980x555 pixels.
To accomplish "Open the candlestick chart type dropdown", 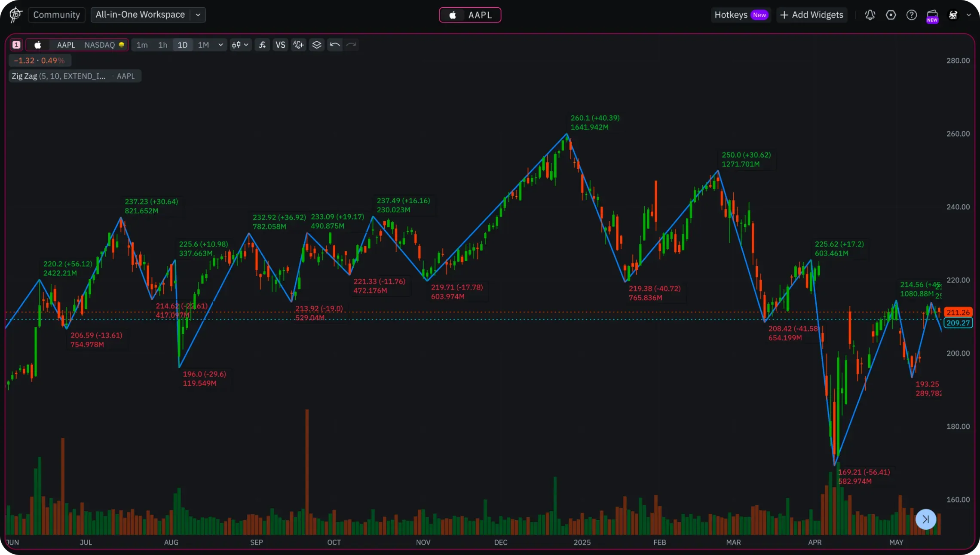I will click(x=240, y=45).
